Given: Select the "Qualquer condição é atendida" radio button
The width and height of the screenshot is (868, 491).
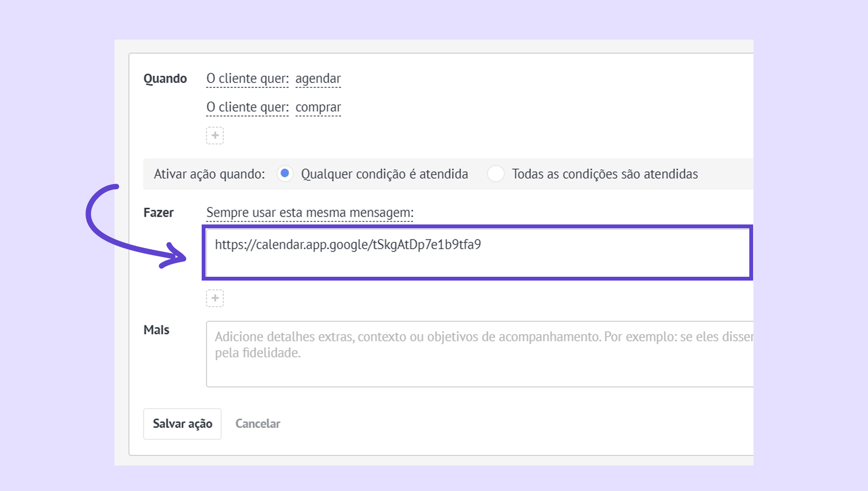Looking at the screenshot, I should 285,173.
